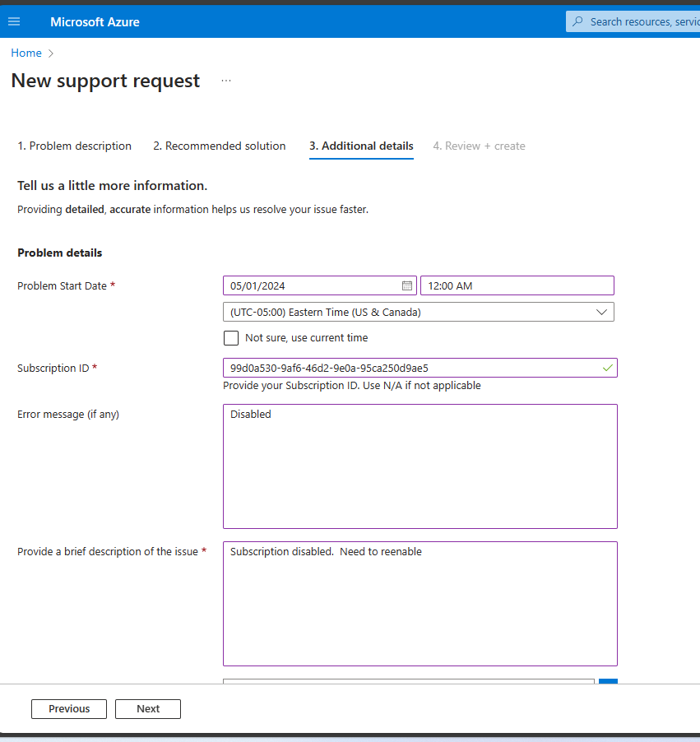Click the search magnifier icon
Viewport: 700px width, 742px height.
click(579, 21)
